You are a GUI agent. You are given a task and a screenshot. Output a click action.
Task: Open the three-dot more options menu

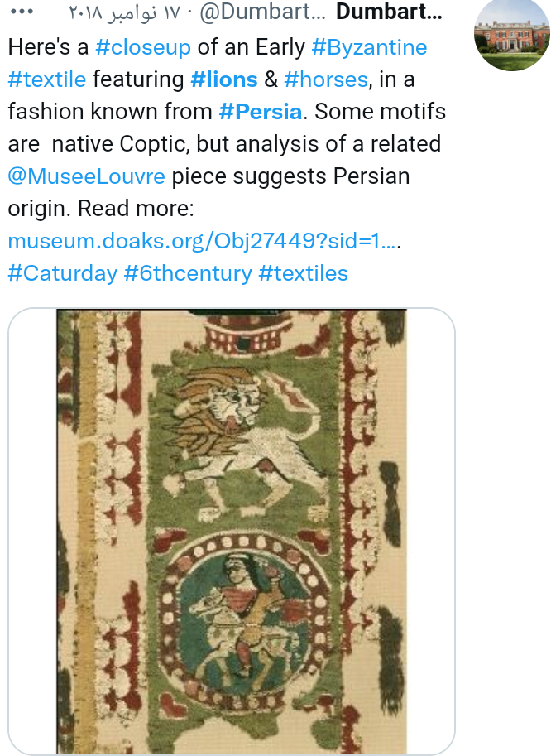pos(20,13)
